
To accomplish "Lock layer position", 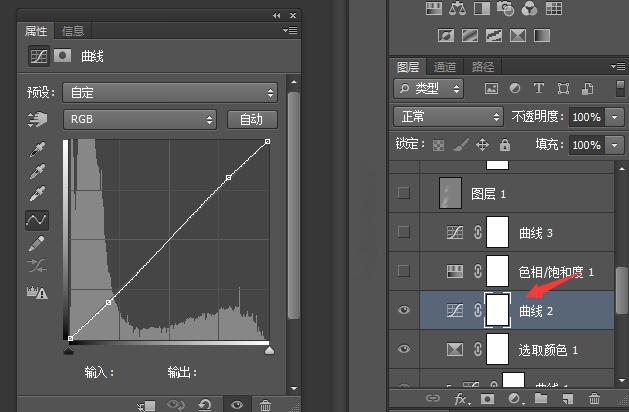I will [x=482, y=144].
